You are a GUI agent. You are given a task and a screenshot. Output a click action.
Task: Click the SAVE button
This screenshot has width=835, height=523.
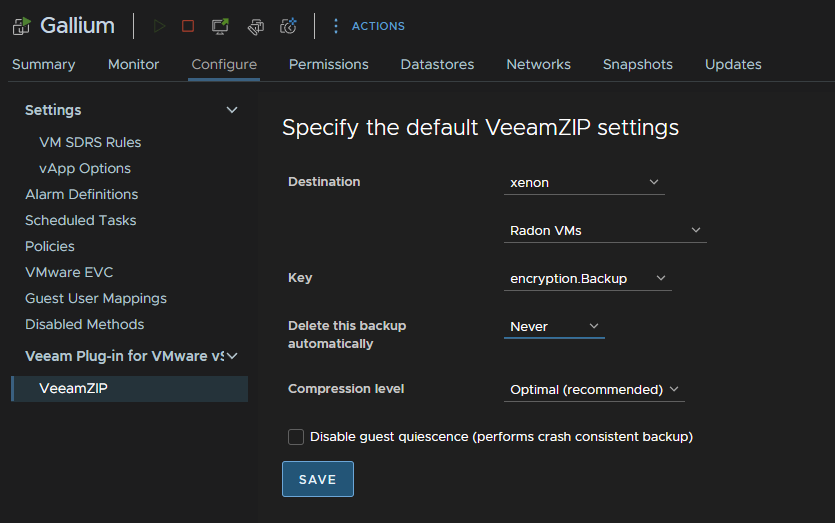coord(317,479)
